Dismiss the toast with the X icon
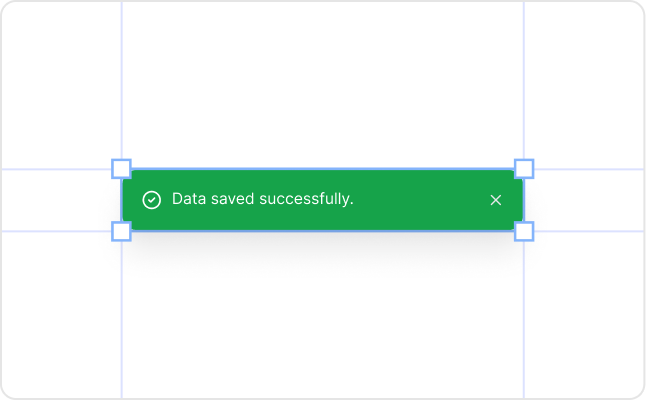Image resolution: width=646 pixels, height=400 pixels. (x=496, y=200)
